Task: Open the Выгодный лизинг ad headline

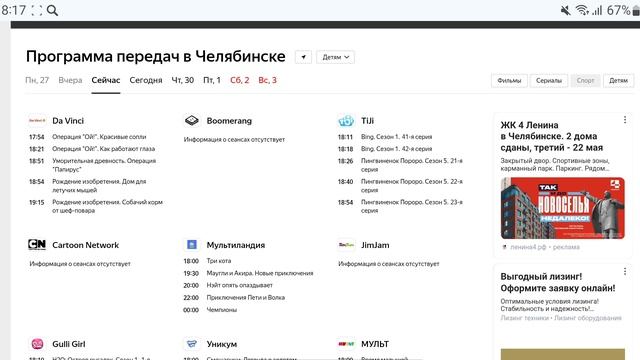Action: click(x=558, y=282)
